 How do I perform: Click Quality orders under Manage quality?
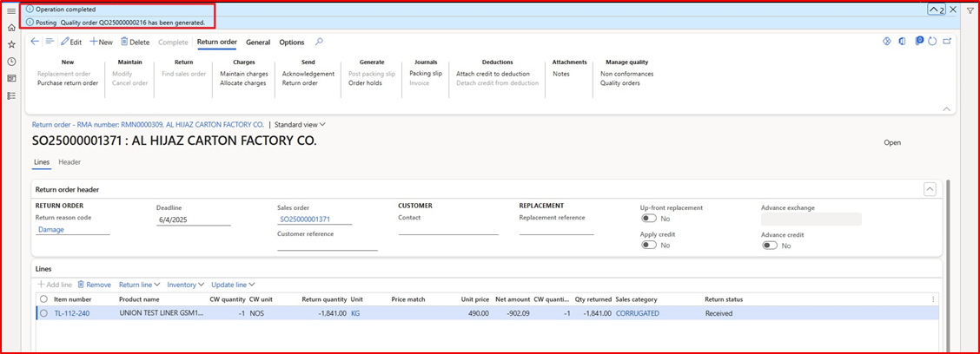tap(619, 83)
